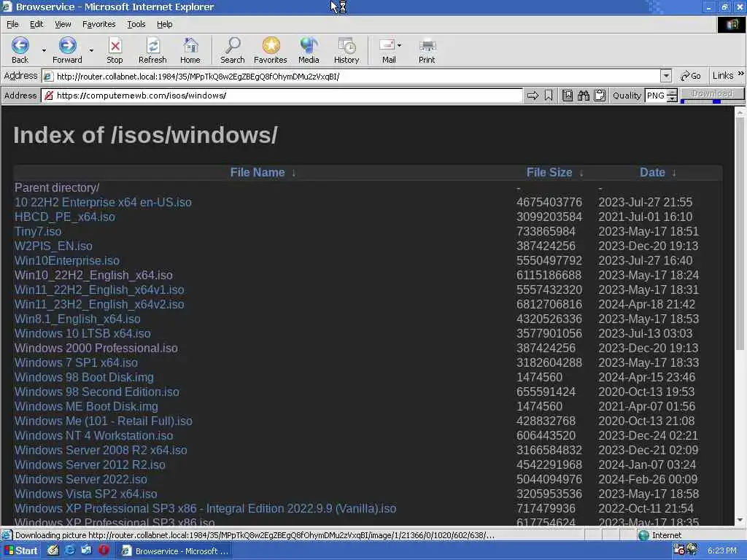
Task: Open Internet Explorer from the quick launch
Action: [x=70, y=551]
